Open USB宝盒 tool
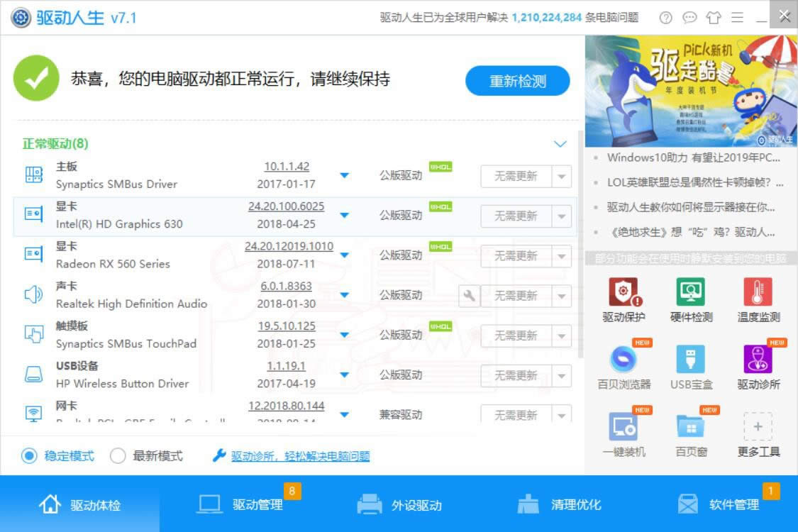 click(691, 367)
